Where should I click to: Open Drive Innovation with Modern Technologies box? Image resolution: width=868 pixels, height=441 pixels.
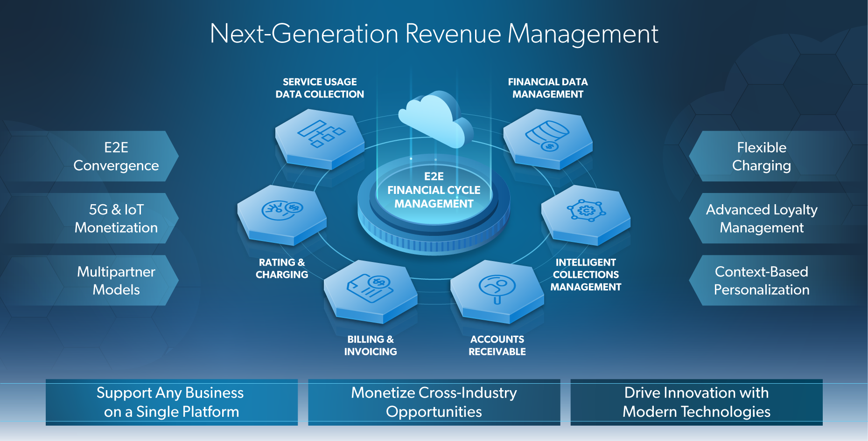[696, 402]
